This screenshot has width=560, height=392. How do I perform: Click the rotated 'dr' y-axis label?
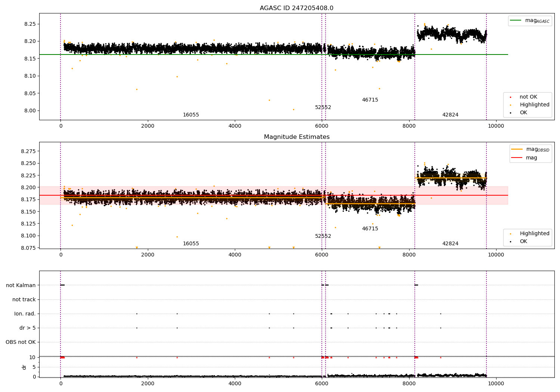point(24,367)
